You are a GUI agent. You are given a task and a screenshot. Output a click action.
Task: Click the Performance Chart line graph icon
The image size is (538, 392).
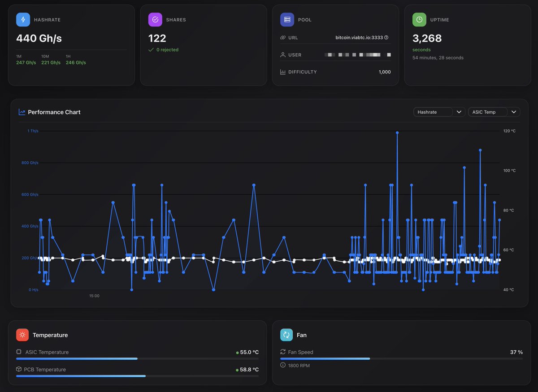[22, 112]
